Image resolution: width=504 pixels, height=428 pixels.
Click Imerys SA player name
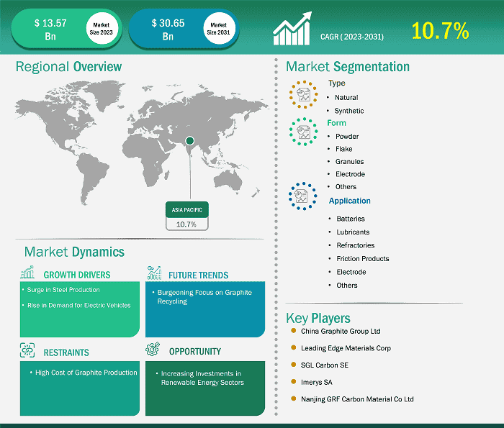316,382
